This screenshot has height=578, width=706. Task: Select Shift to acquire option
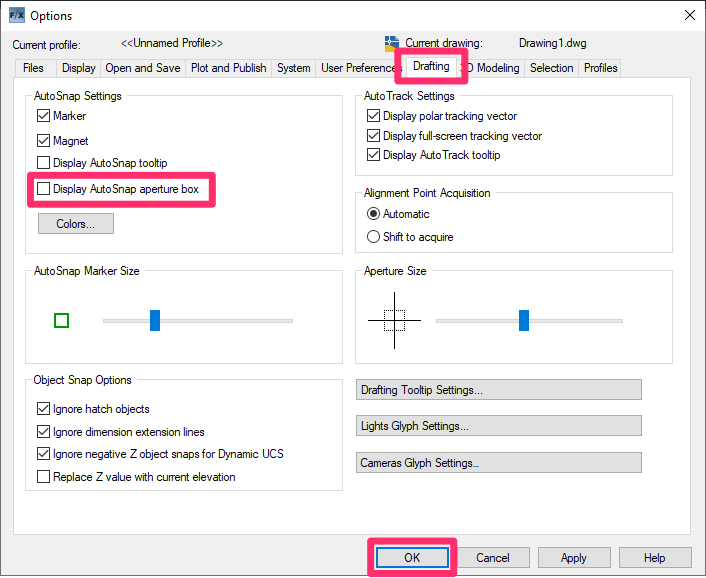click(373, 237)
